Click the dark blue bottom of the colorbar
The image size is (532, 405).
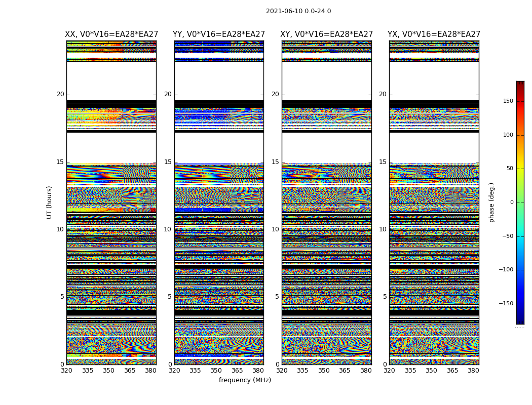520,320
